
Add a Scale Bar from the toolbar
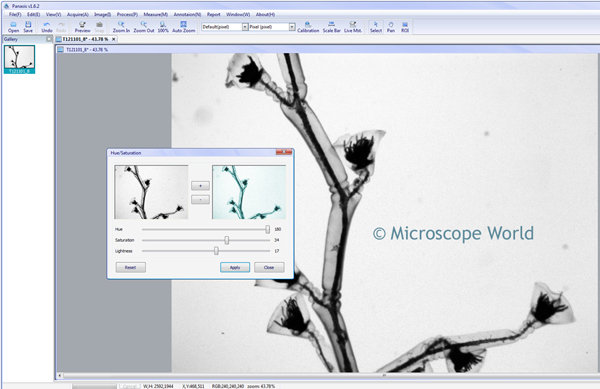pos(331,27)
